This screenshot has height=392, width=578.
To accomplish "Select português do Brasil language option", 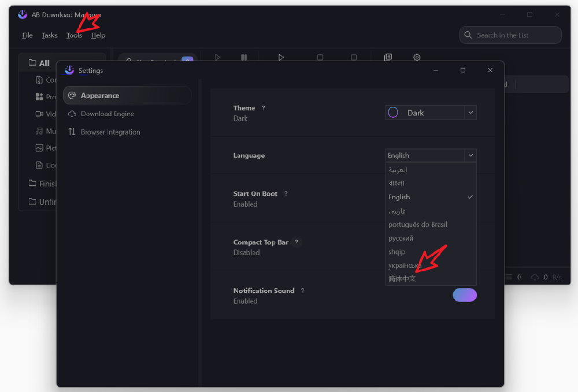I will coord(431,225).
